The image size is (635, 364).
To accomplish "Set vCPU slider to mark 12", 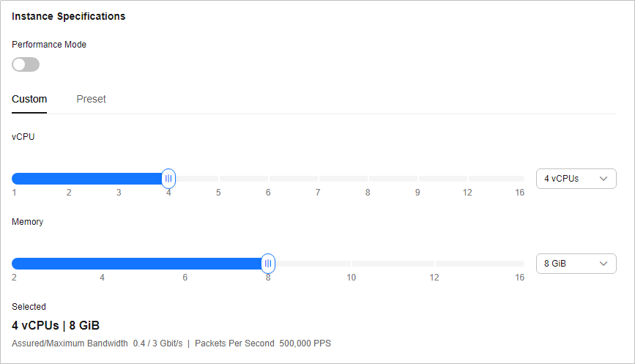I will pyautogui.click(x=467, y=178).
